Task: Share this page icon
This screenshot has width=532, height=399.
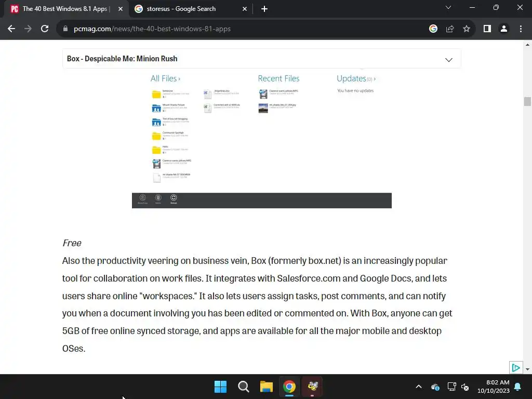Action: point(450,29)
